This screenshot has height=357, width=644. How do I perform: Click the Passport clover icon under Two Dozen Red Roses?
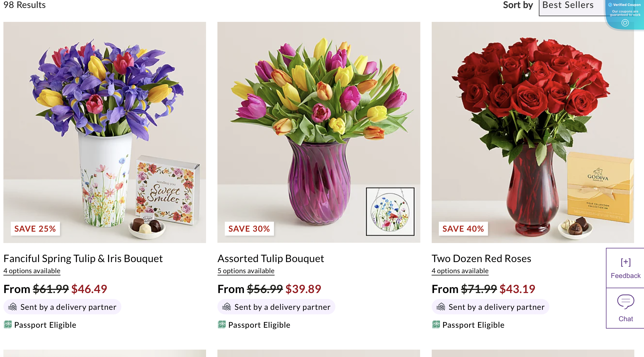(x=436, y=325)
